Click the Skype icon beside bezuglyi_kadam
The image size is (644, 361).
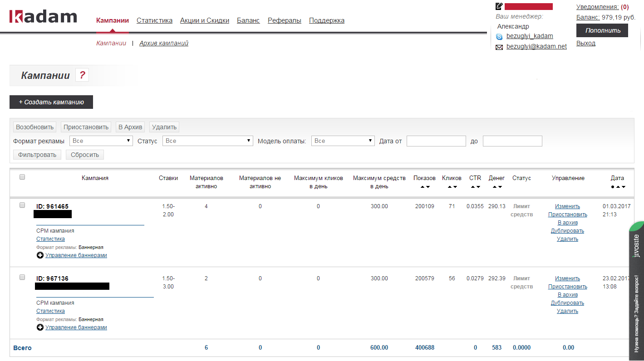[499, 37]
